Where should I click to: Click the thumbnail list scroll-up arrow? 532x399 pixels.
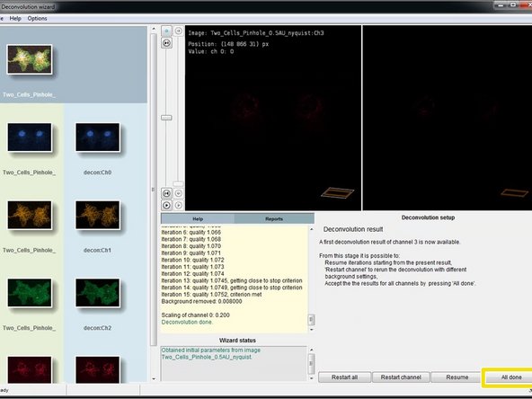(x=154, y=29)
